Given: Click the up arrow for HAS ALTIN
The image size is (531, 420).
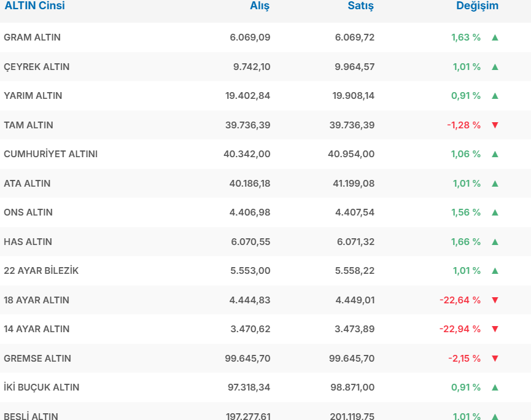Looking at the screenshot, I should pyautogui.click(x=495, y=242).
